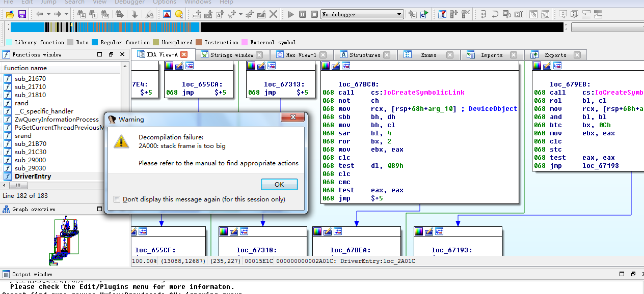The height and width of the screenshot is (294, 644).
Task: Float the Output window panel
Action: [x=633, y=274]
